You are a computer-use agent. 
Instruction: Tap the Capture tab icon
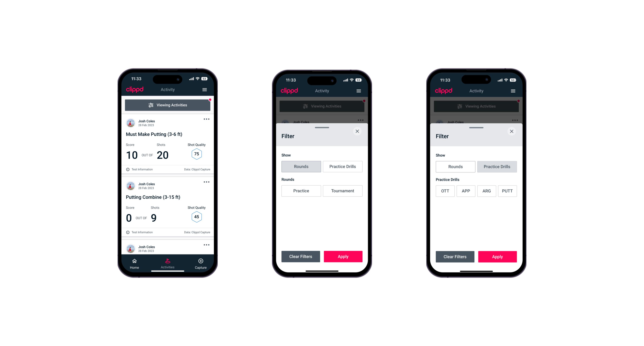(201, 262)
